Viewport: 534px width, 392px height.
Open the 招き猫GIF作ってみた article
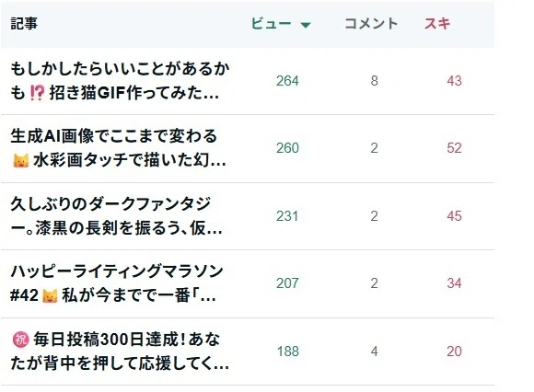pos(120,81)
